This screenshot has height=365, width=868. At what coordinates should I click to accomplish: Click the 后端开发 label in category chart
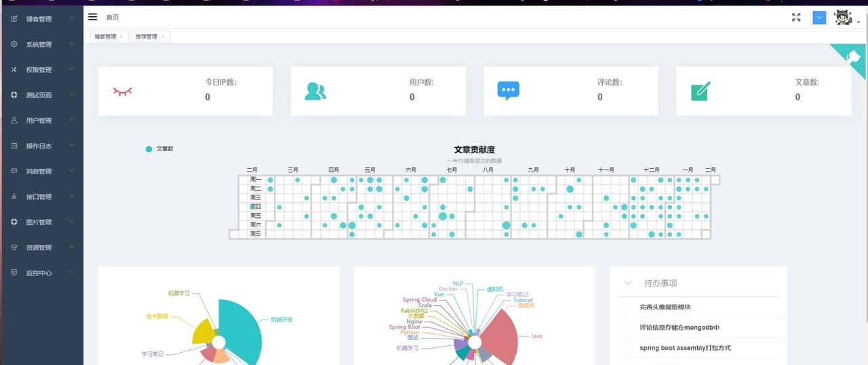click(x=281, y=319)
